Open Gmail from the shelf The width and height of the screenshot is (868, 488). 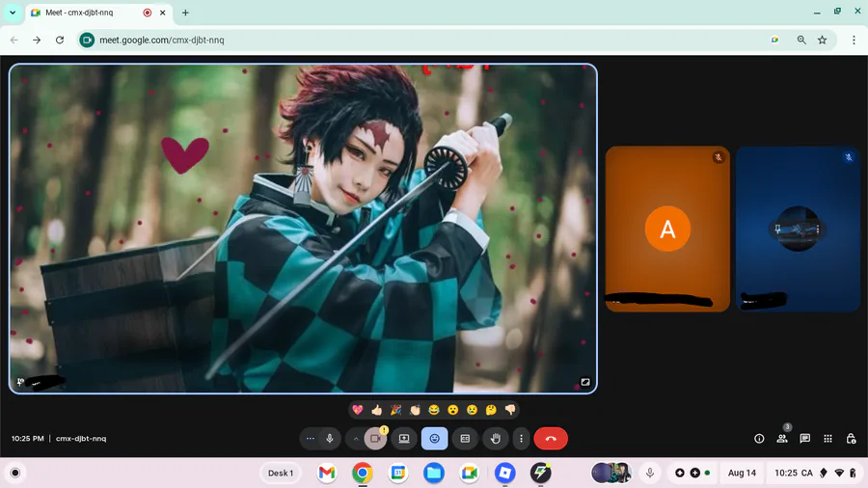tap(327, 474)
